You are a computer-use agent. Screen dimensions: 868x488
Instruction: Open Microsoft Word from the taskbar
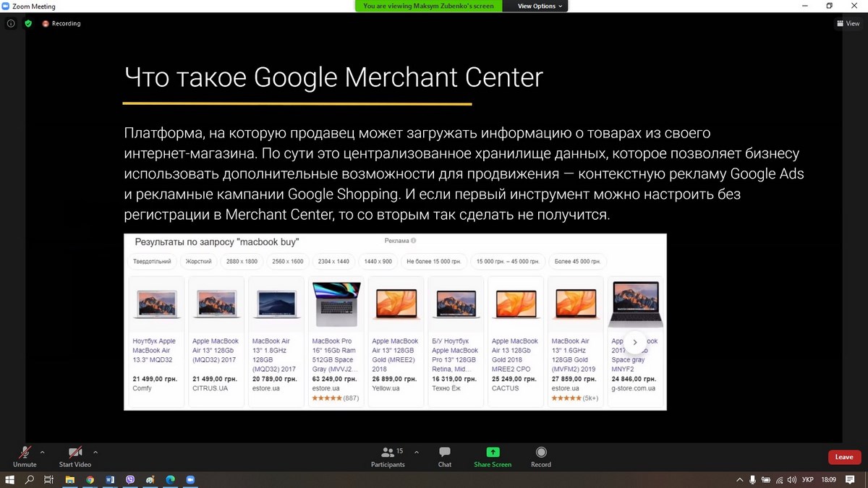110,479
